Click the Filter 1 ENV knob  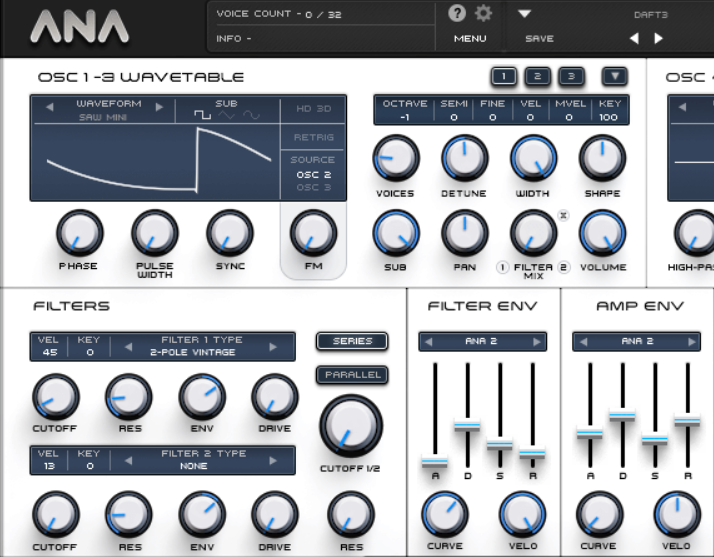202,397
